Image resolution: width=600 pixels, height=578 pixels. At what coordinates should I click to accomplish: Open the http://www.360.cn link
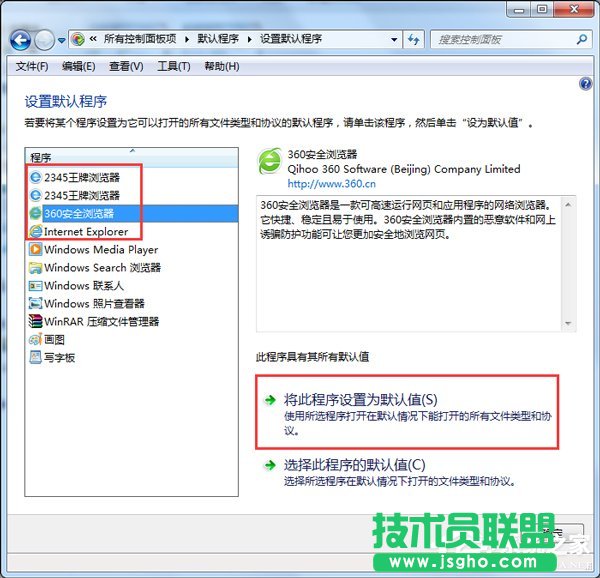[x=331, y=184]
